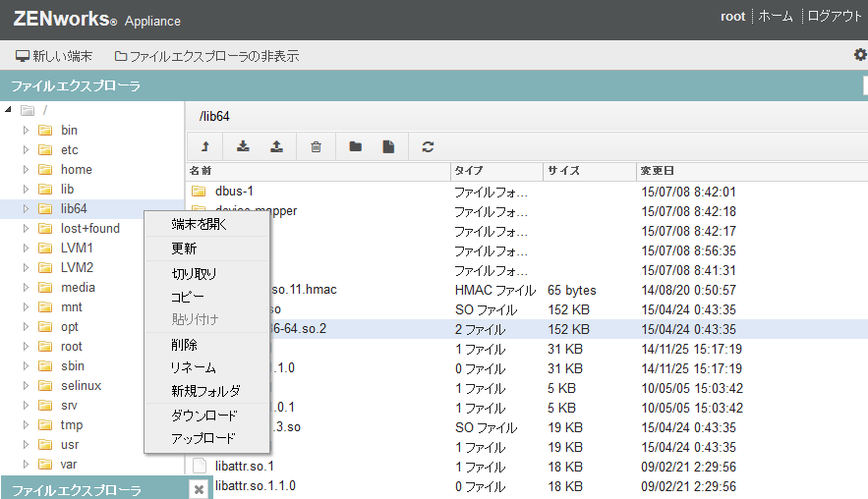The height and width of the screenshot is (499, 868).
Task: Click the /lib64 path label
Action: click(214, 116)
